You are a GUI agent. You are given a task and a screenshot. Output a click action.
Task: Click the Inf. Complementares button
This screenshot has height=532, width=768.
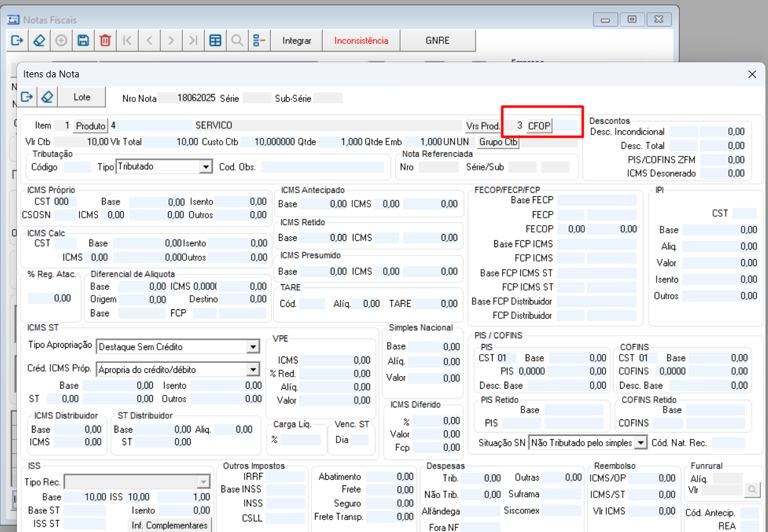170,525
